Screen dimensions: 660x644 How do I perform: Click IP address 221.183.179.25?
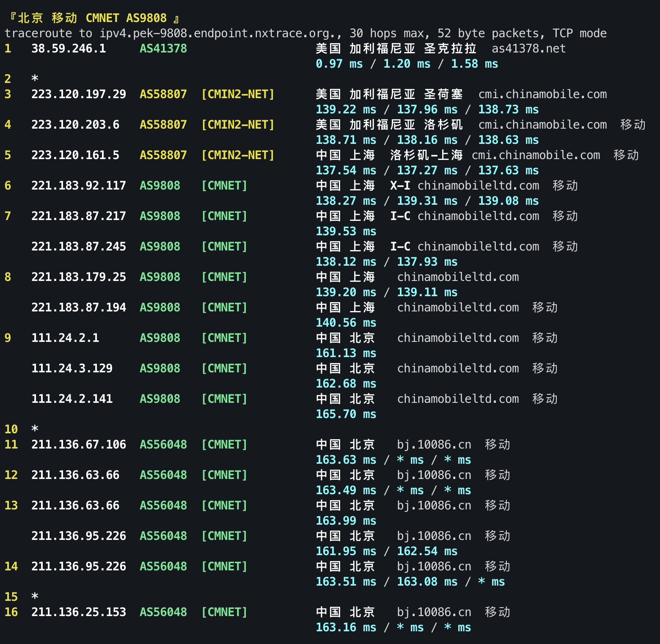tap(79, 277)
